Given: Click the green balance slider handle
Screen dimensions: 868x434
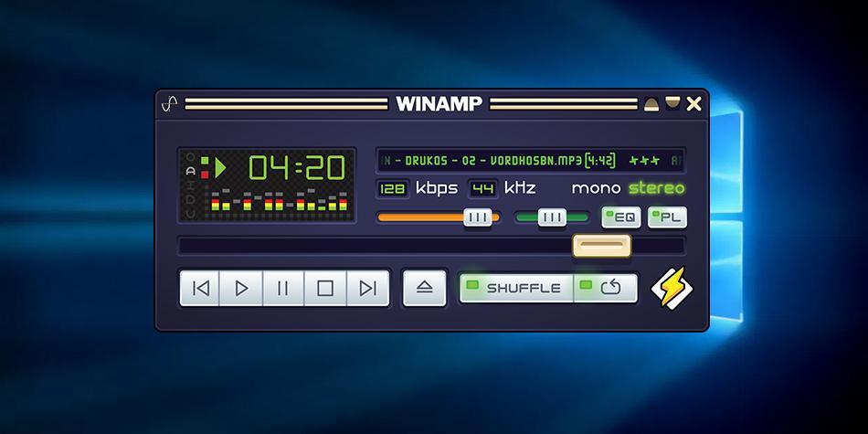Looking at the screenshot, I should [552, 217].
